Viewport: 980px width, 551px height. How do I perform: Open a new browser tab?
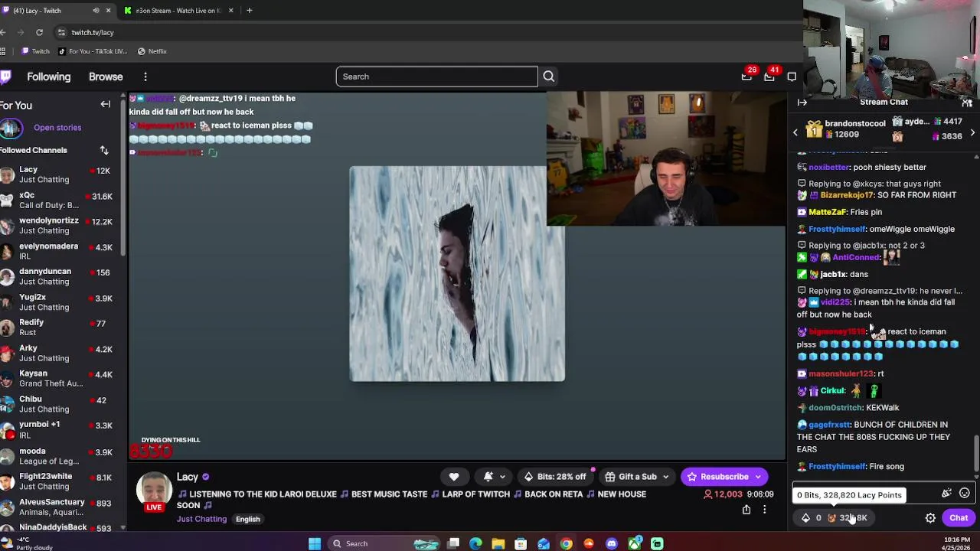pos(249,11)
